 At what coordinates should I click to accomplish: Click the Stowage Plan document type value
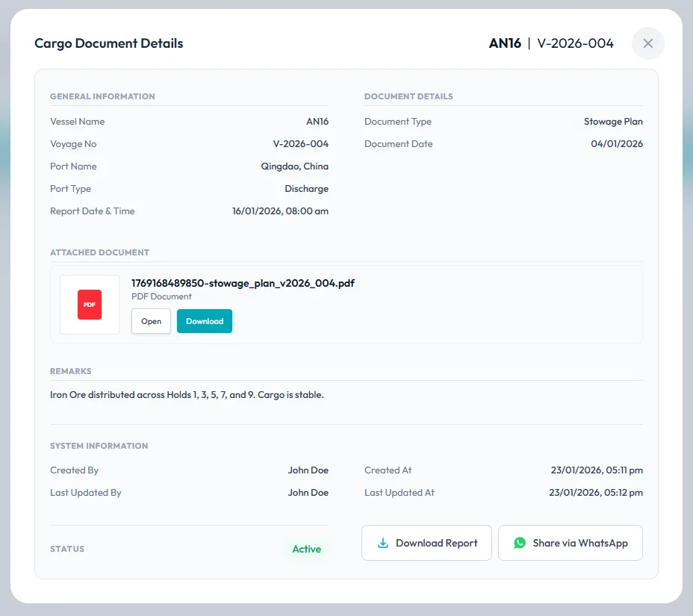point(613,122)
